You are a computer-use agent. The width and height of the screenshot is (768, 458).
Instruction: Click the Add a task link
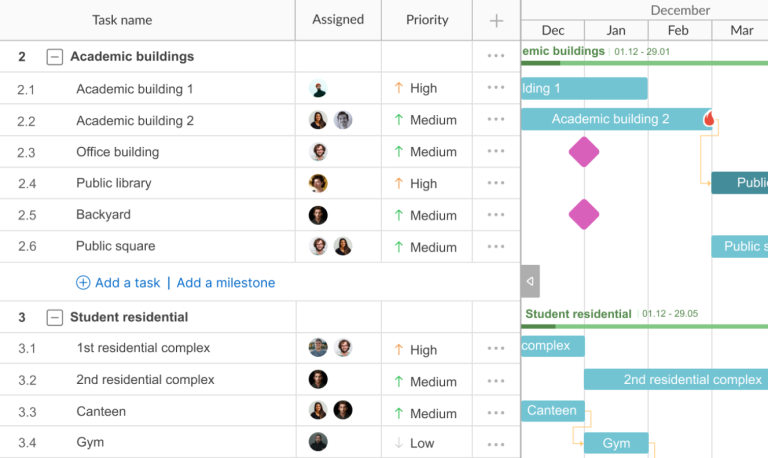(118, 283)
